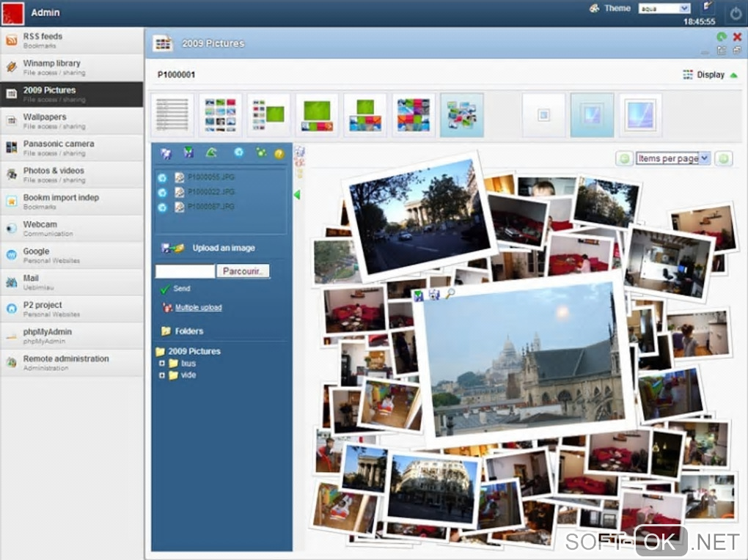Select the colorful mosaic display mode
748x560 pixels.
414,115
